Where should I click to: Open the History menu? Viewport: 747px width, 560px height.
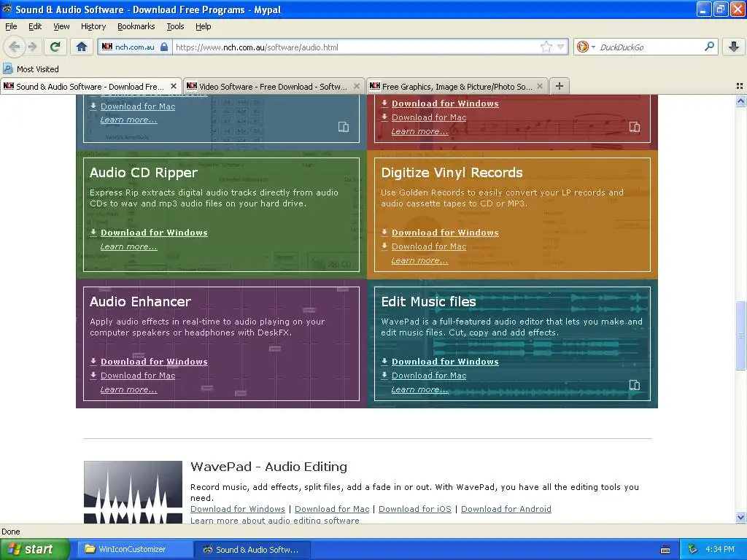[93, 26]
